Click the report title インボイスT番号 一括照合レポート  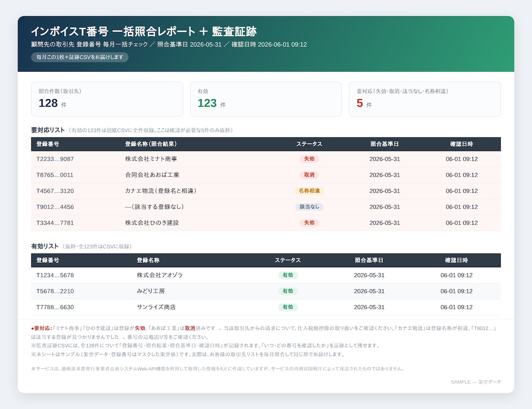coord(144,31)
